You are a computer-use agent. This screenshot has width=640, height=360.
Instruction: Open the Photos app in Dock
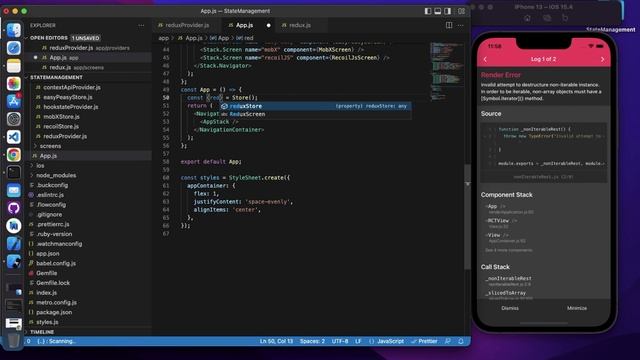[x=13, y=84]
